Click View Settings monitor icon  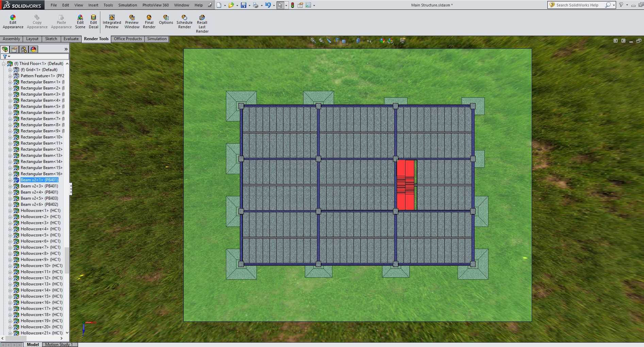point(403,40)
